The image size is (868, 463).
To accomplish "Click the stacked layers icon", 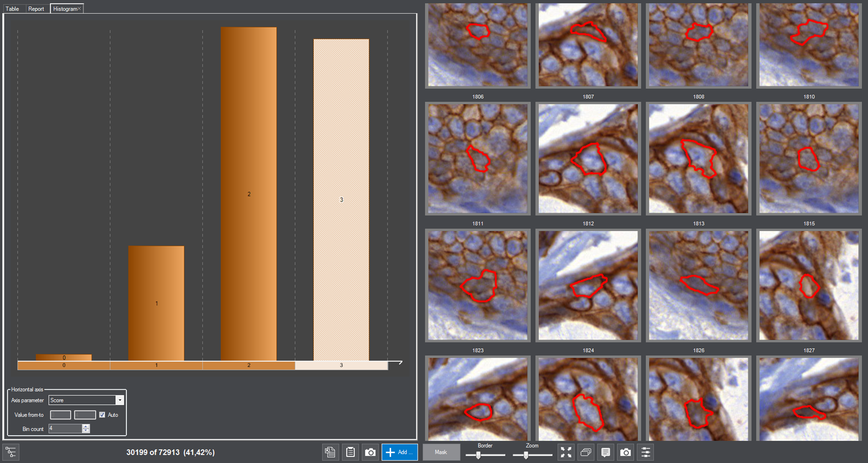I will (x=586, y=452).
